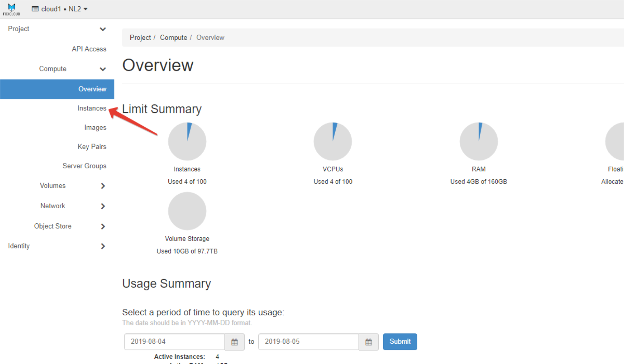Open API Access from the sidebar
Screen dimensions: 624x364
click(89, 49)
